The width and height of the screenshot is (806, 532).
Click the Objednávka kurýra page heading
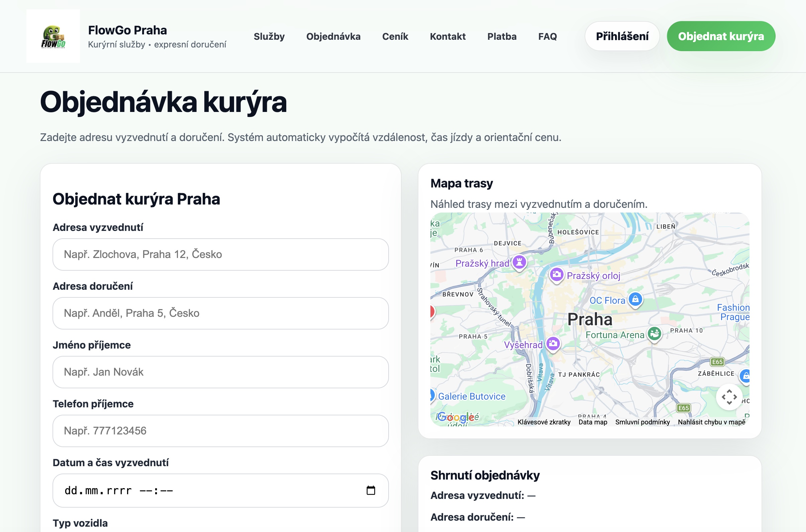(163, 102)
